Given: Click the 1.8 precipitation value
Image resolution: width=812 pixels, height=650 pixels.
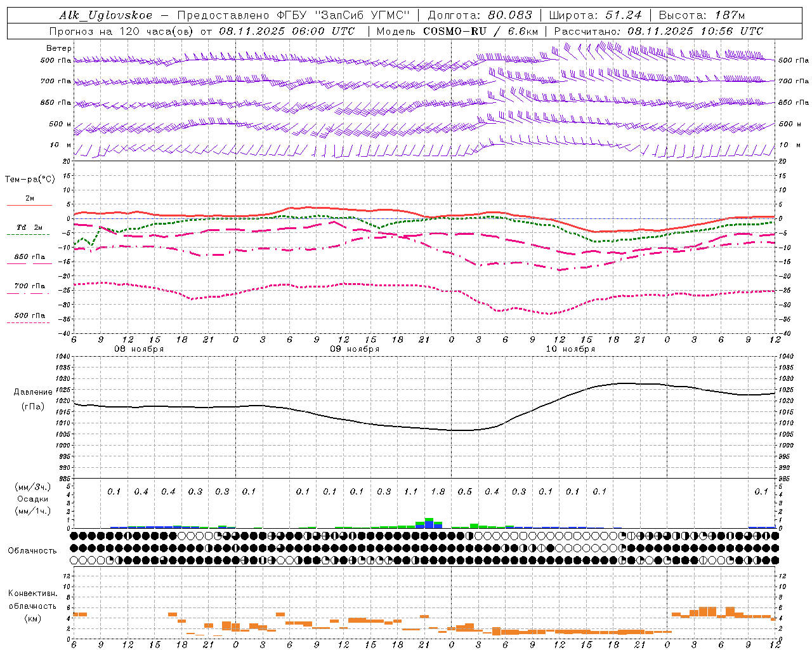Looking at the screenshot, I should pyautogui.click(x=438, y=491).
